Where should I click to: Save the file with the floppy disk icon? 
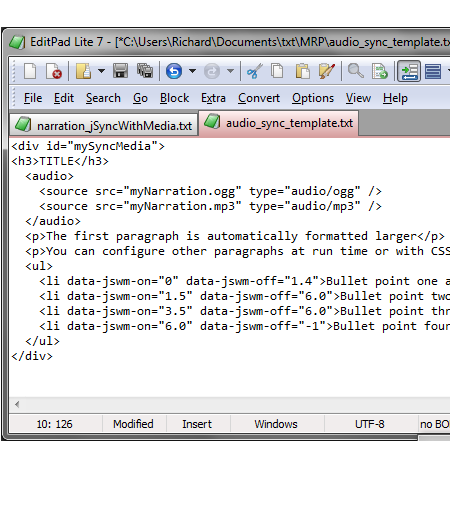tap(120, 71)
